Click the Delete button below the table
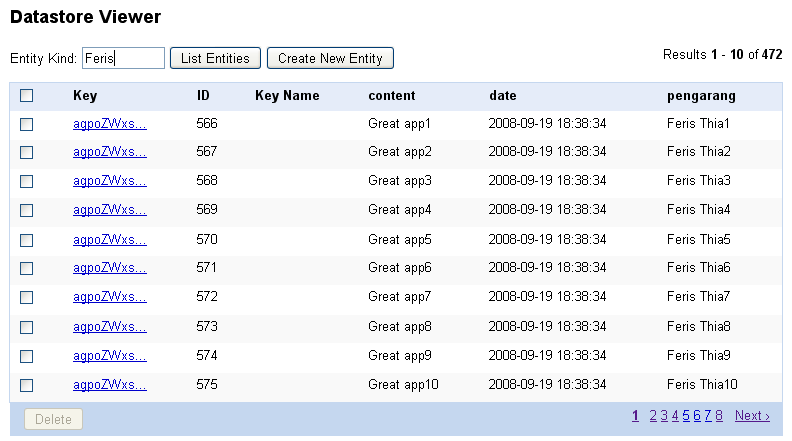Image resolution: width=792 pixels, height=441 pixels. [53, 419]
